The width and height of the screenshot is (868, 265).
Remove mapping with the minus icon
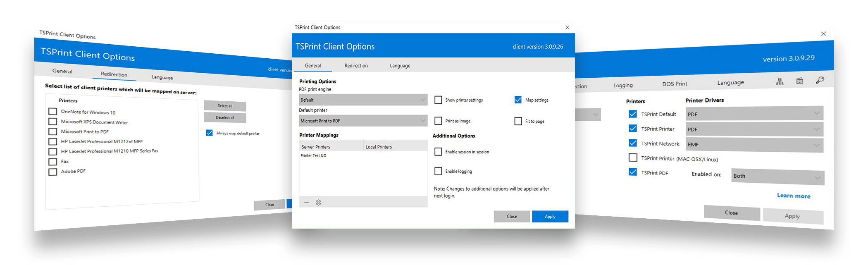[x=307, y=203]
